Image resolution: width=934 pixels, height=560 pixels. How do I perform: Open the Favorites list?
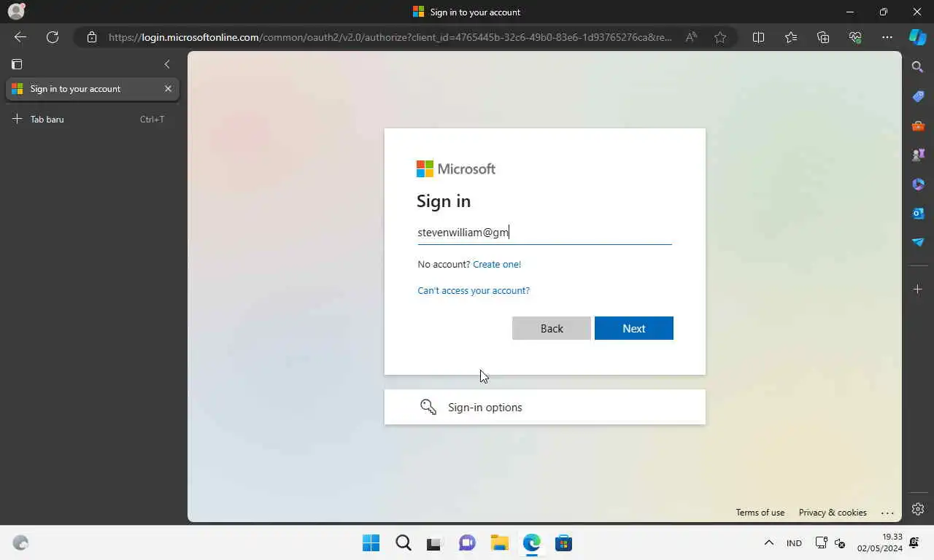(x=791, y=37)
